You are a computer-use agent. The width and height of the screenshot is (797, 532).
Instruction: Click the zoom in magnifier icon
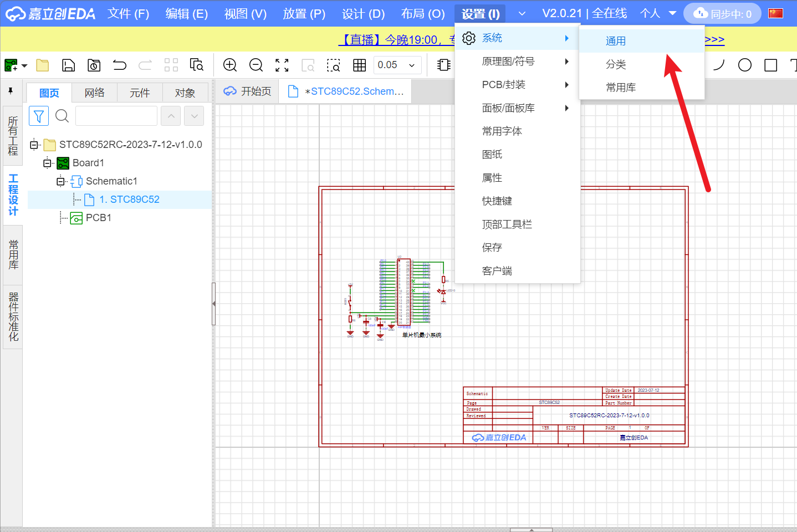[230, 65]
